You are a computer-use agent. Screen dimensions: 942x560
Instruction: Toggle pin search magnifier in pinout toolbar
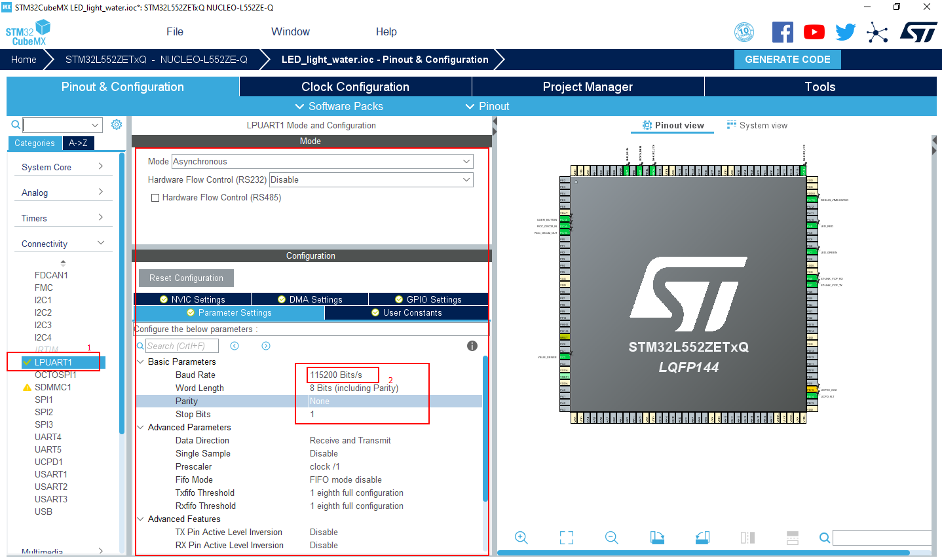point(824,537)
